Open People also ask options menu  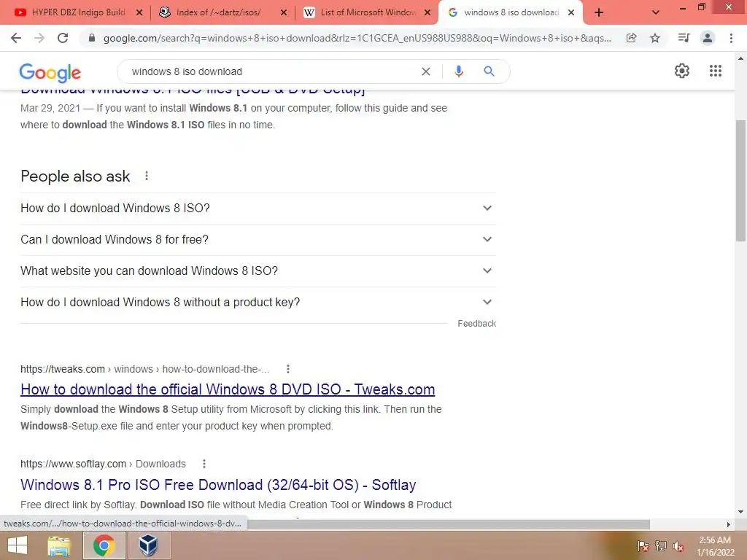click(147, 176)
